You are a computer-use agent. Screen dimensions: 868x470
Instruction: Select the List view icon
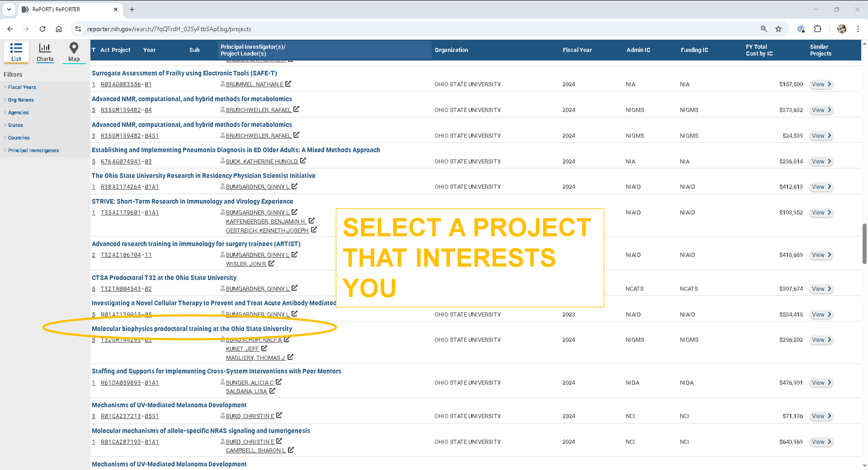(x=16, y=51)
